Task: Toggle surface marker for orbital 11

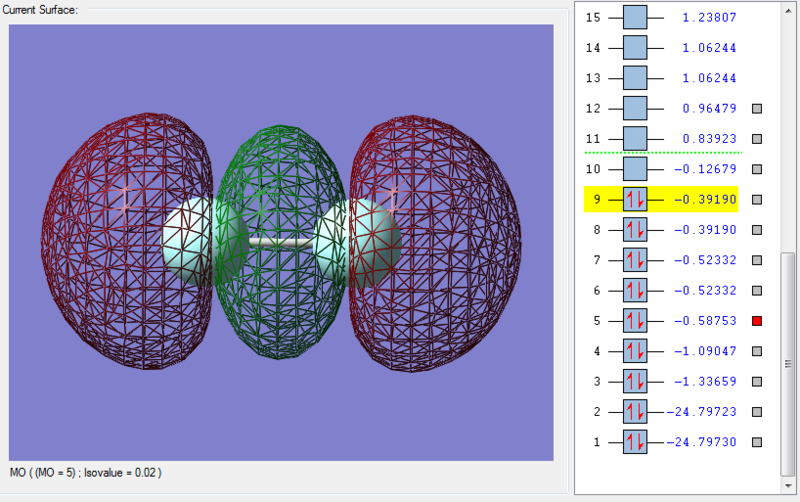Action: pos(757,139)
